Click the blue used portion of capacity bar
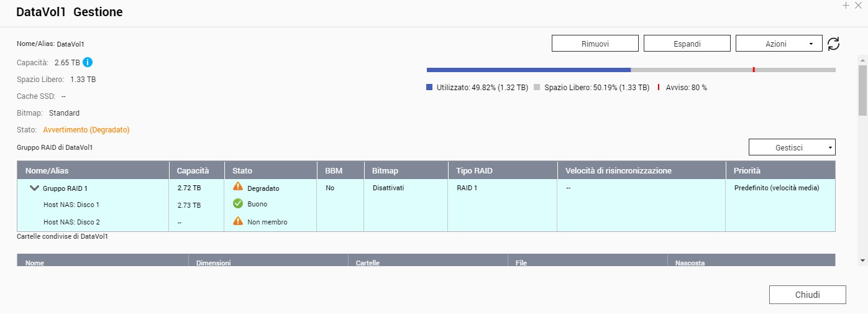Viewport: 868px width, 314px height. pyautogui.click(x=528, y=70)
